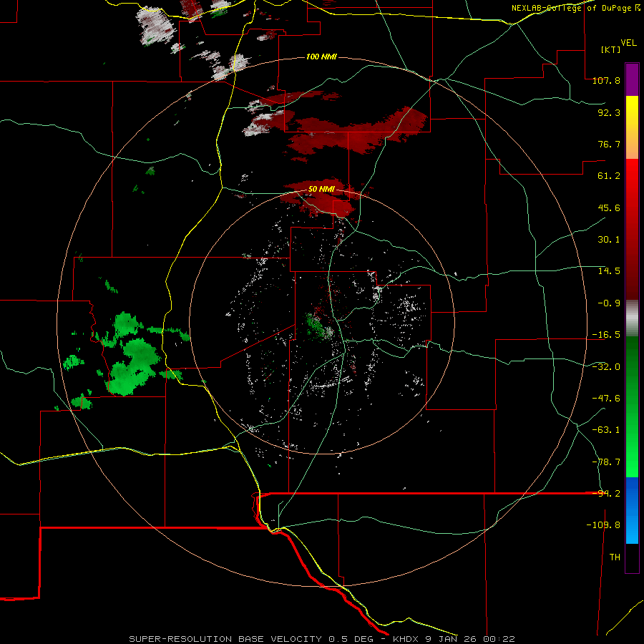644x644 pixels.
Task: Click the -0.9 velocity scale value
Action: (609, 303)
